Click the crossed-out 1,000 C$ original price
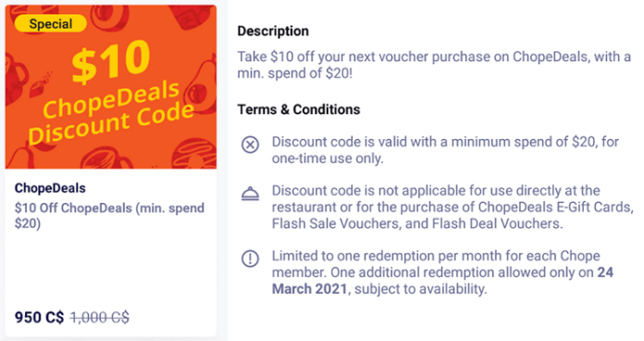 tap(100, 317)
